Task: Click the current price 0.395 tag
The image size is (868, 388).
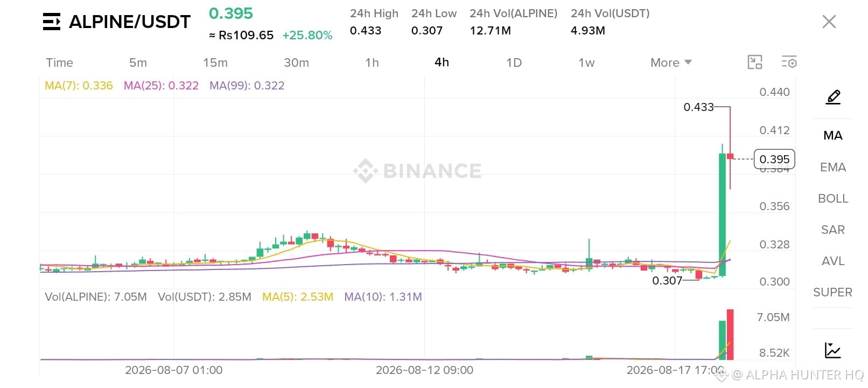Action: click(x=774, y=159)
